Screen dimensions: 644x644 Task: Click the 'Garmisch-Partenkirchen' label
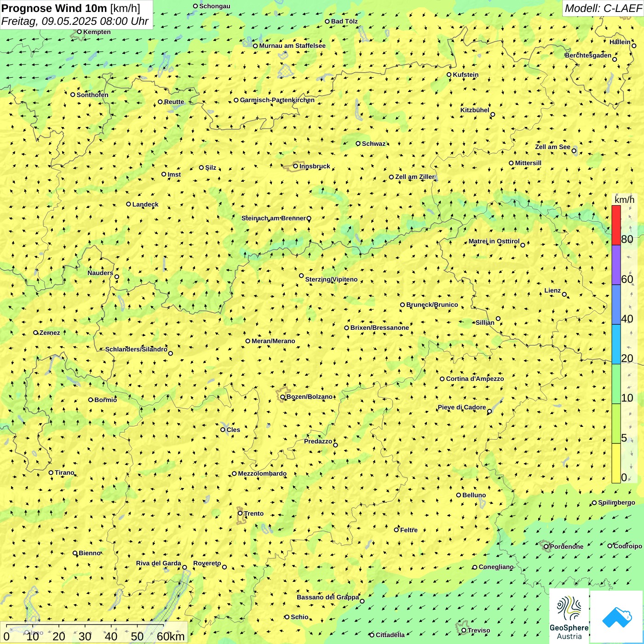[x=277, y=100]
